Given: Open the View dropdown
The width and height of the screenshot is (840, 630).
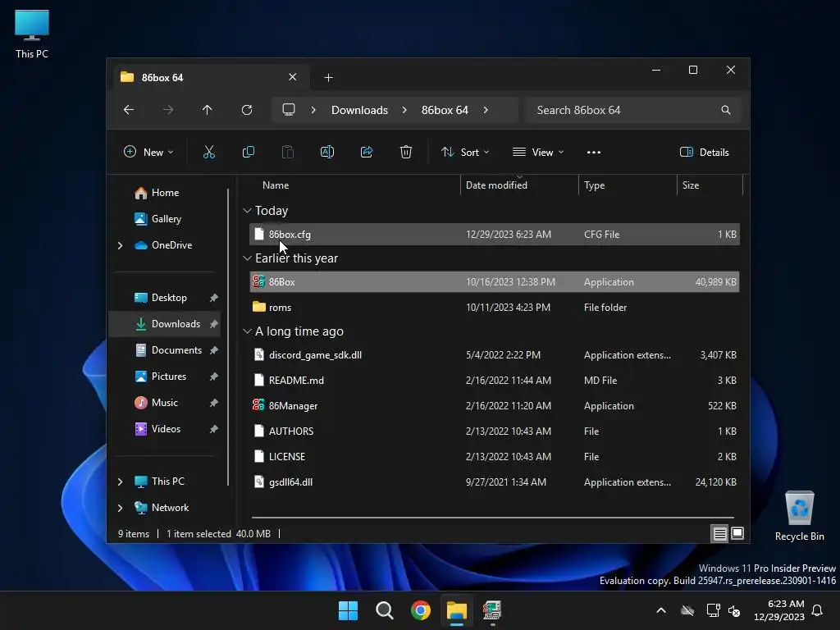Looking at the screenshot, I should [x=538, y=152].
